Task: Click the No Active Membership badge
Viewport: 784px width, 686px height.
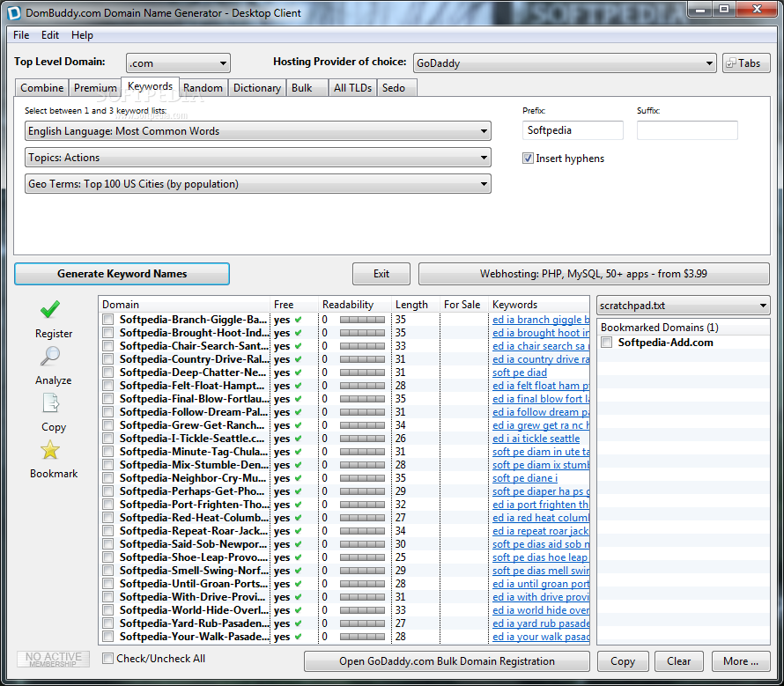Action: tap(54, 659)
